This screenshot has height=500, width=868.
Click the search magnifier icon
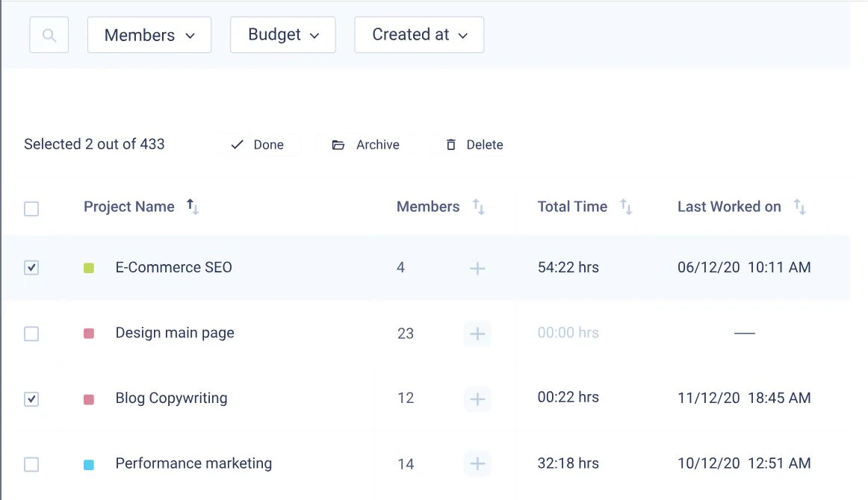click(49, 35)
